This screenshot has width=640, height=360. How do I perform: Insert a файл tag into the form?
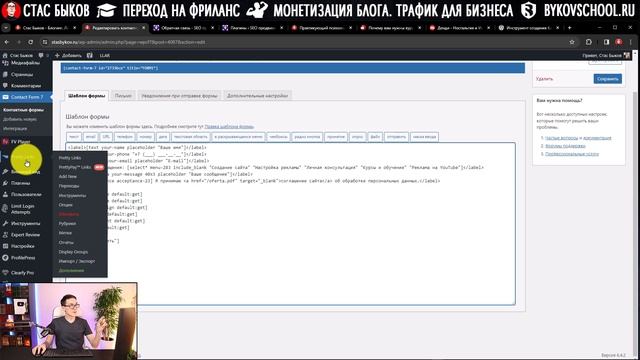pyautogui.click(x=375, y=137)
